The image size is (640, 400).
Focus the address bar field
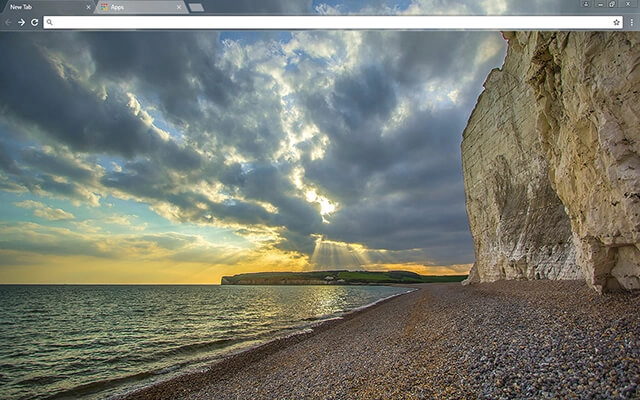tap(333, 22)
